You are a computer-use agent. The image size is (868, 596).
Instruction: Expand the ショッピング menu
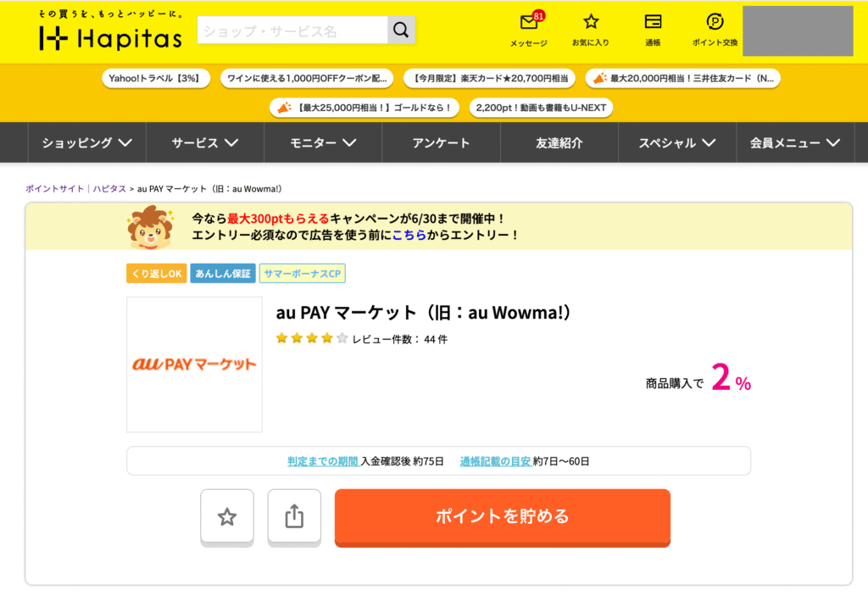(x=87, y=143)
